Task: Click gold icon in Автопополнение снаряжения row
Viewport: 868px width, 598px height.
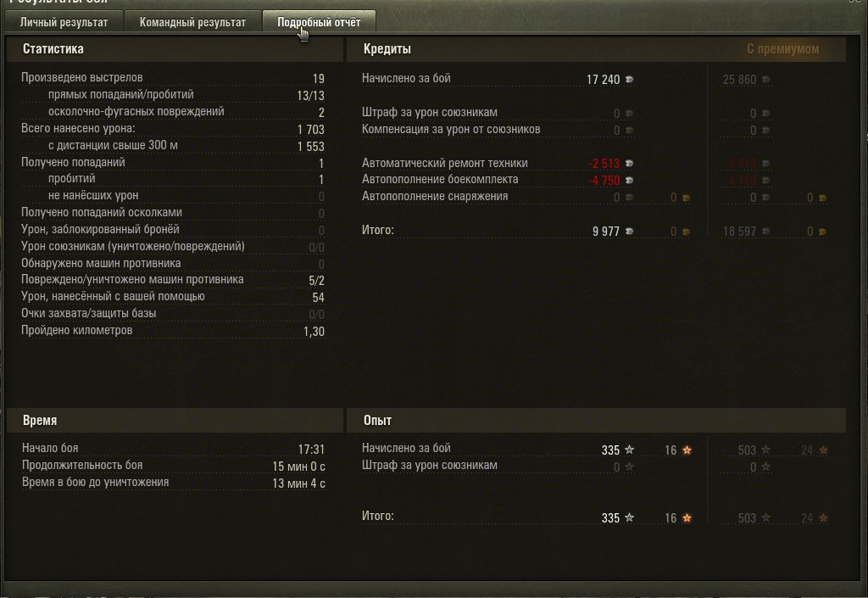Action: [686, 198]
